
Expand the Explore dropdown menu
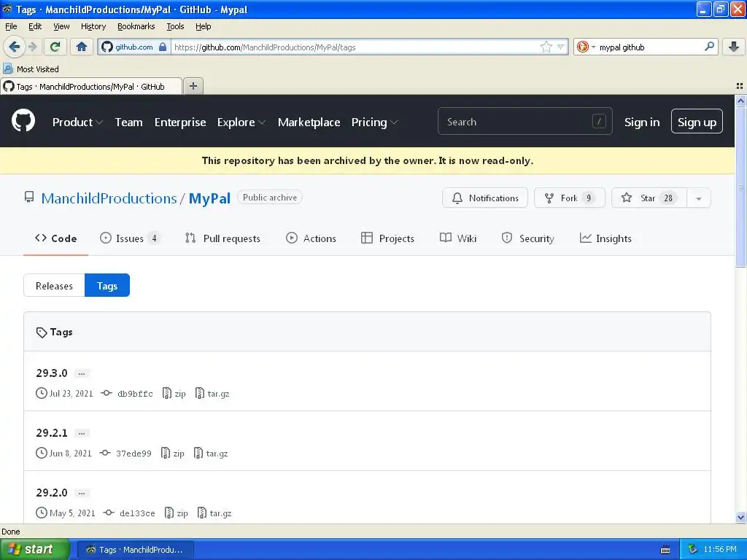coord(241,122)
